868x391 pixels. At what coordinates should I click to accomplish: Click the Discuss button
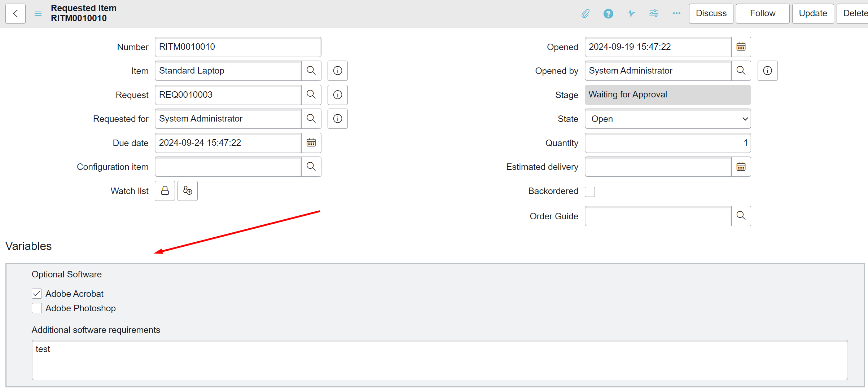coord(711,14)
